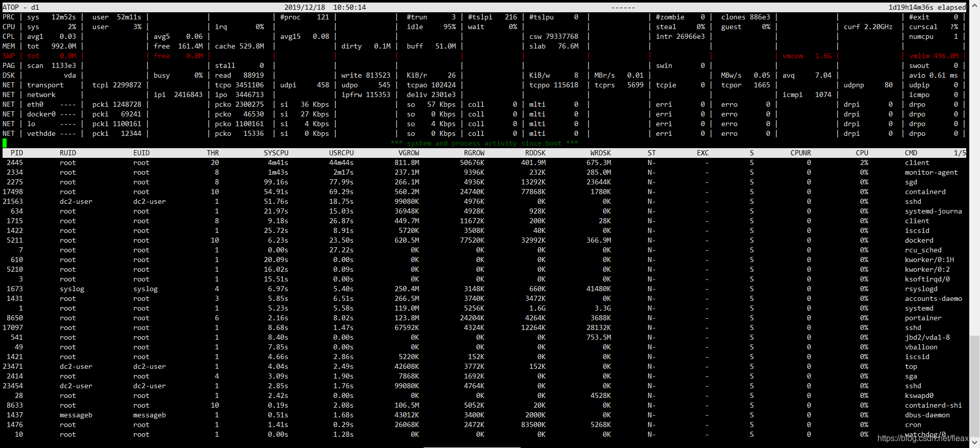Click the page indicator 1/5
Image resolution: width=980 pixels, height=448 pixels.
(x=960, y=153)
